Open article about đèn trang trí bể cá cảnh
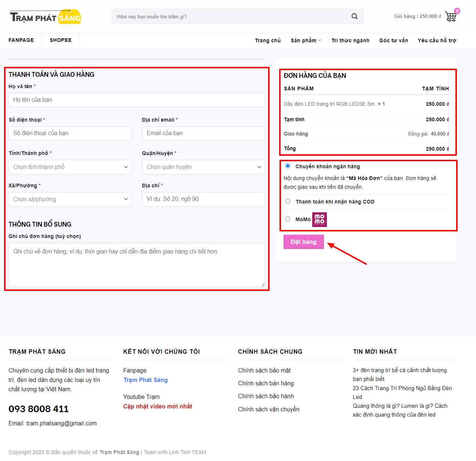The height and width of the screenshot is (461, 476). point(400,374)
